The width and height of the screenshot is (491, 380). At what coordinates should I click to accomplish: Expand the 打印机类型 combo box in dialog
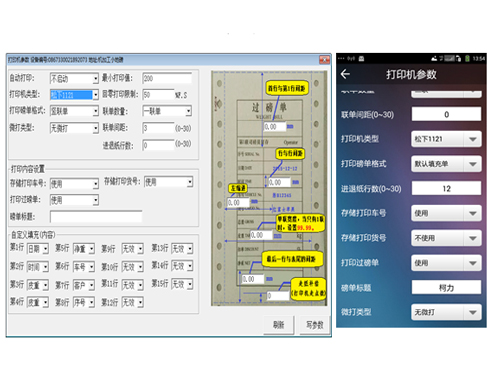tap(74, 95)
